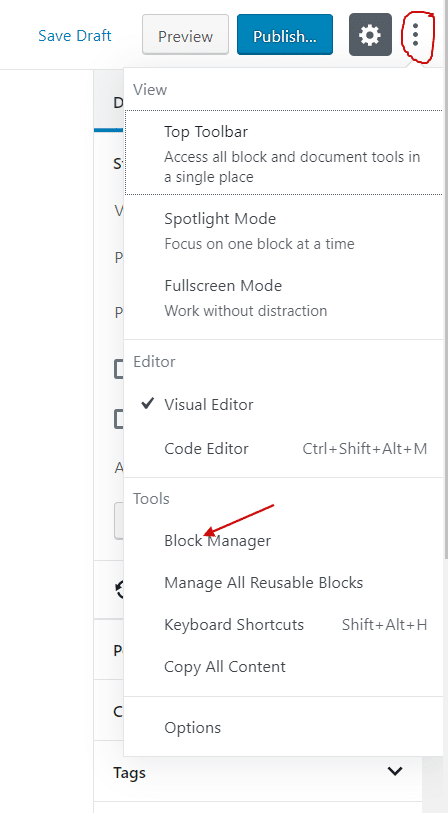Expand the Tags section header
448x813 pixels.
pyautogui.click(x=258, y=772)
